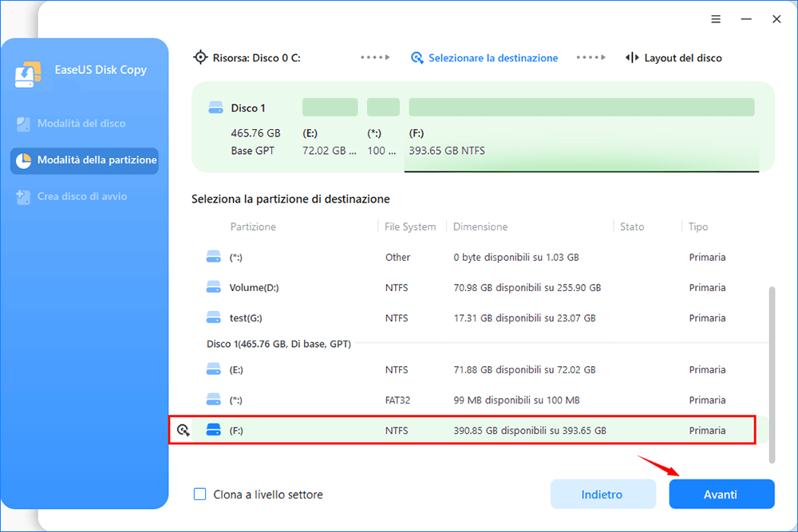Click the target icon beside F: row
Image resolution: width=798 pixels, height=532 pixels.
[x=184, y=431]
